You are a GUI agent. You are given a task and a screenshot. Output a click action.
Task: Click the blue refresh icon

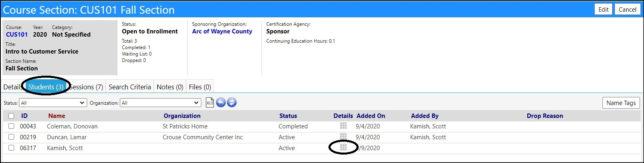232,103
